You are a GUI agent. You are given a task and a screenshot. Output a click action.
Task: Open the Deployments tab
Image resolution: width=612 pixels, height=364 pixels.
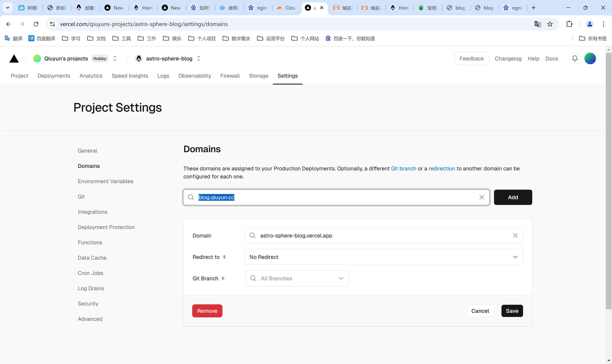(54, 76)
